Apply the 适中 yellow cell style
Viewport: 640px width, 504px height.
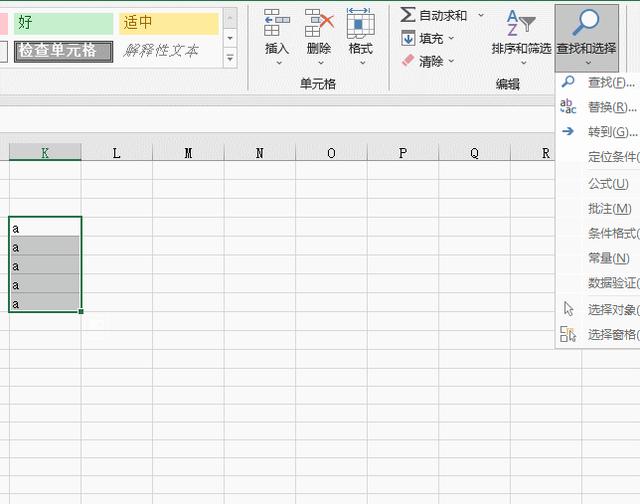pyautogui.click(x=169, y=23)
